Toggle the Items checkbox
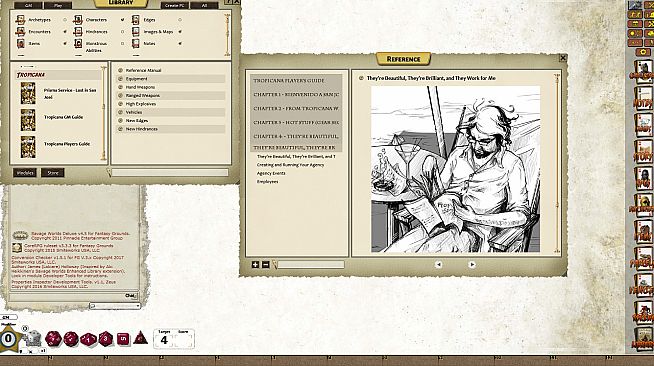Viewport: 654px width, 366px height. 65,43
